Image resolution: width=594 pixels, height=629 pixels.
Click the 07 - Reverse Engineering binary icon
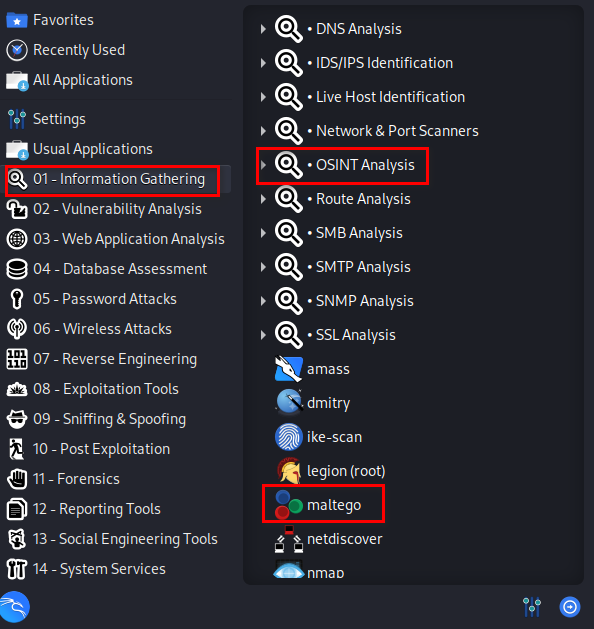(17, 359)
